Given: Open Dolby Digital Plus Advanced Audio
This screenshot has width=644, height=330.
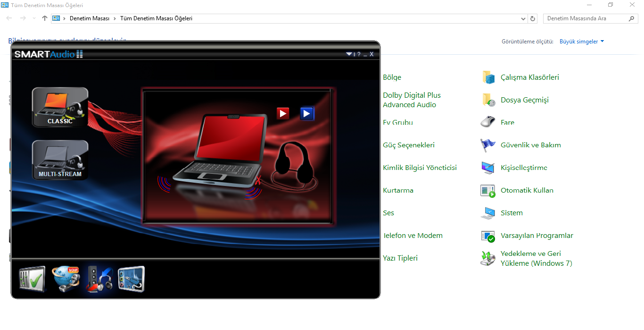Looking at the screenshot, I should pyautogui.click(x=412, y=100).
